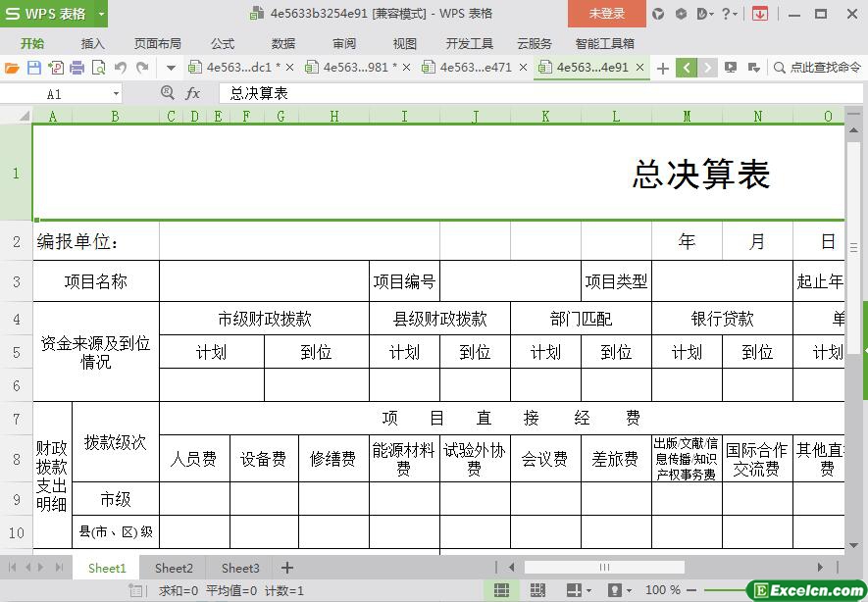This screenshot has height=602, width=868.
Task: Add a new sheet with plus icon
Action: [x=287, y=568]
